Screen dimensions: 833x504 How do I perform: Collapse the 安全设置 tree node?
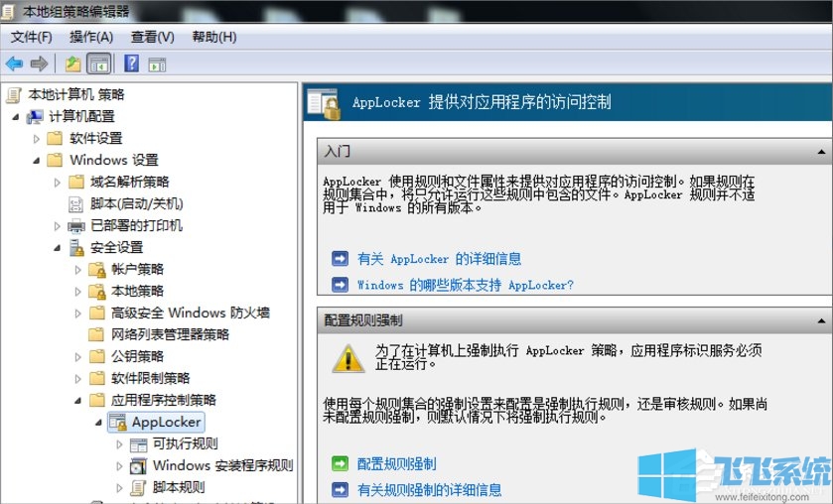[x=59, y=247]
